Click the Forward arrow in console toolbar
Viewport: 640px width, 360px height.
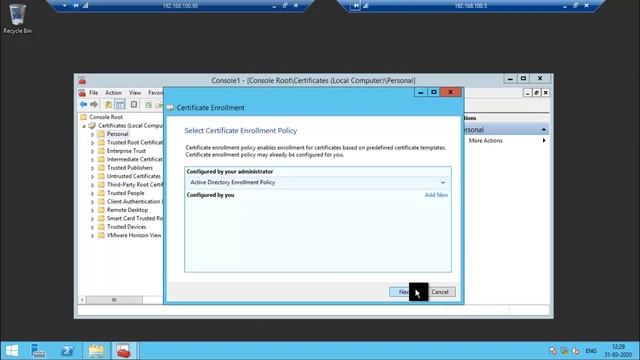94,104
